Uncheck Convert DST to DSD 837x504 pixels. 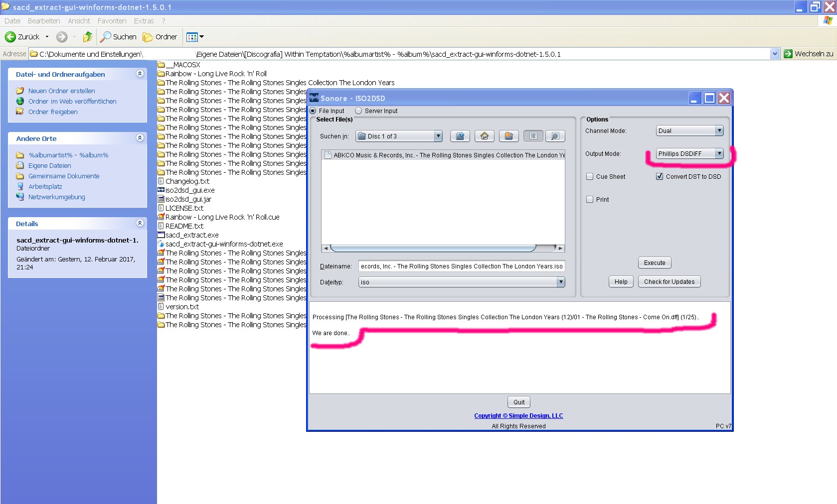point(660,176)
